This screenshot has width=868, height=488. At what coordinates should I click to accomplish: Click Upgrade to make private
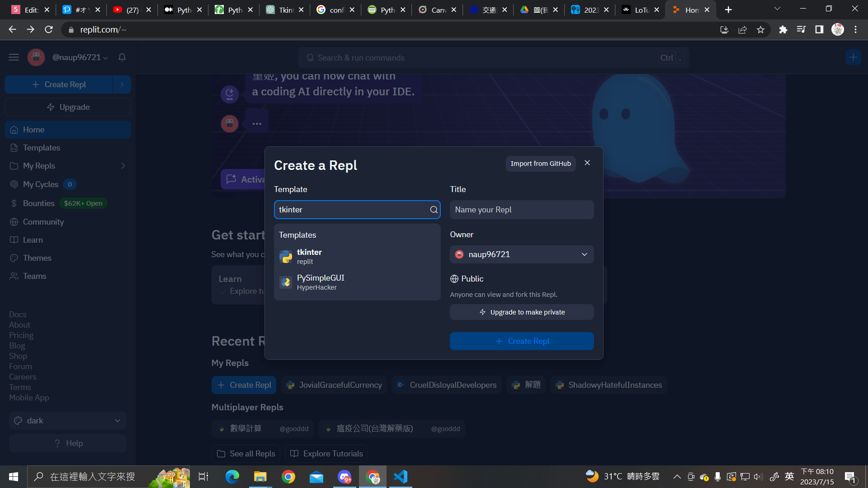522,312
